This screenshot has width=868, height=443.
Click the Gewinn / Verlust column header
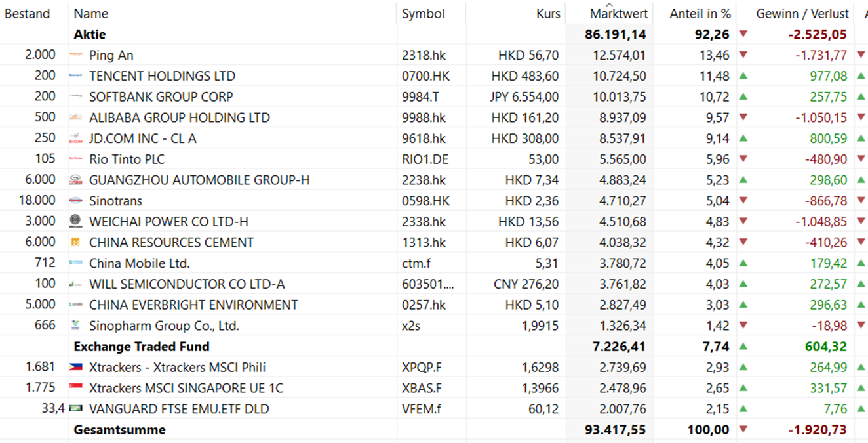pos(802,14)
